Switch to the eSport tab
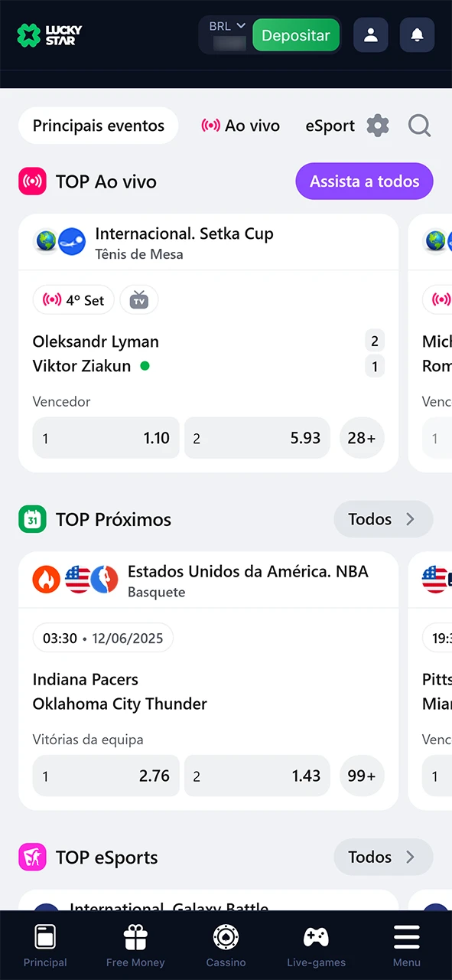The height and width of the screenshot is (980, 452). point(330,126)
